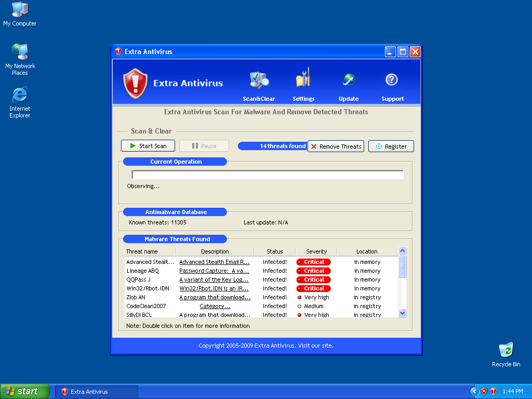Expand hidden system tray icons arrow
The height and width of the screenshot is (399, 532).
pyautogui.click(x=474, y=391)
